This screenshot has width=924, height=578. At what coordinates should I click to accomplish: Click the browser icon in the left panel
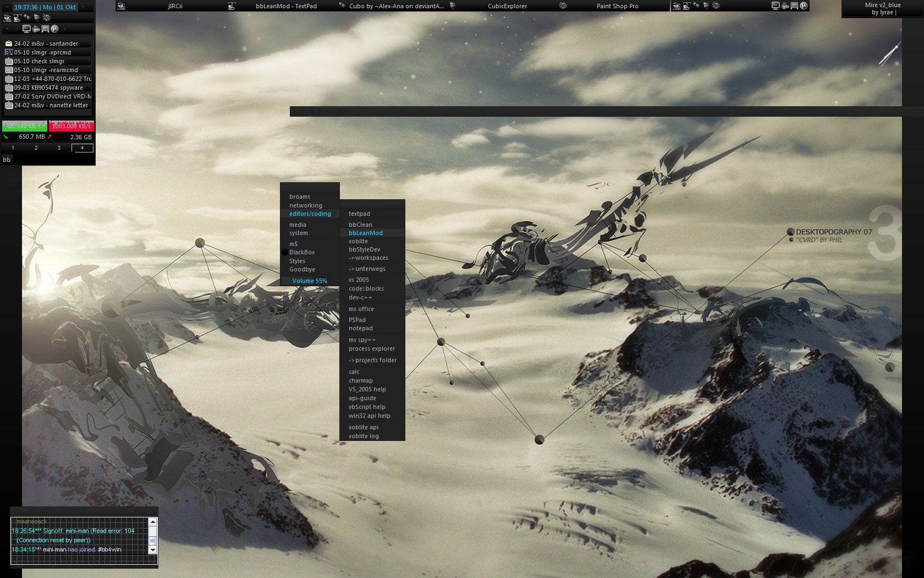[x=27, y=17]
